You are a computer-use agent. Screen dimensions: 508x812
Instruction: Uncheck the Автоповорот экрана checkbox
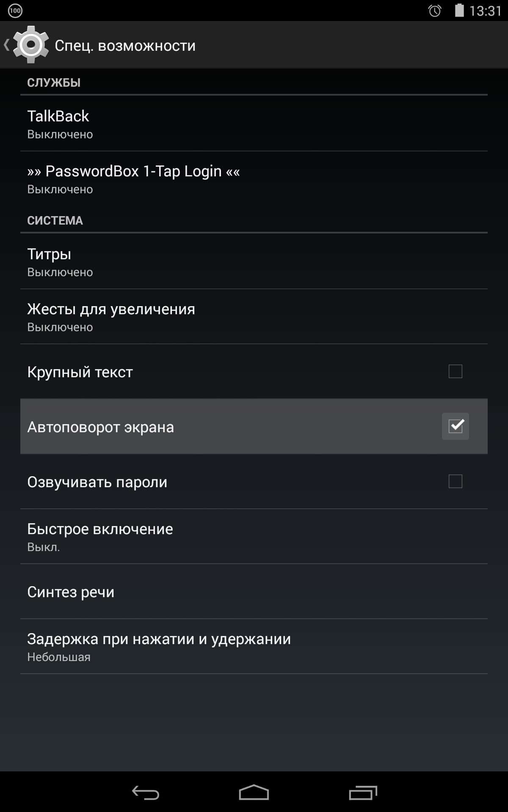coord(456,426)
